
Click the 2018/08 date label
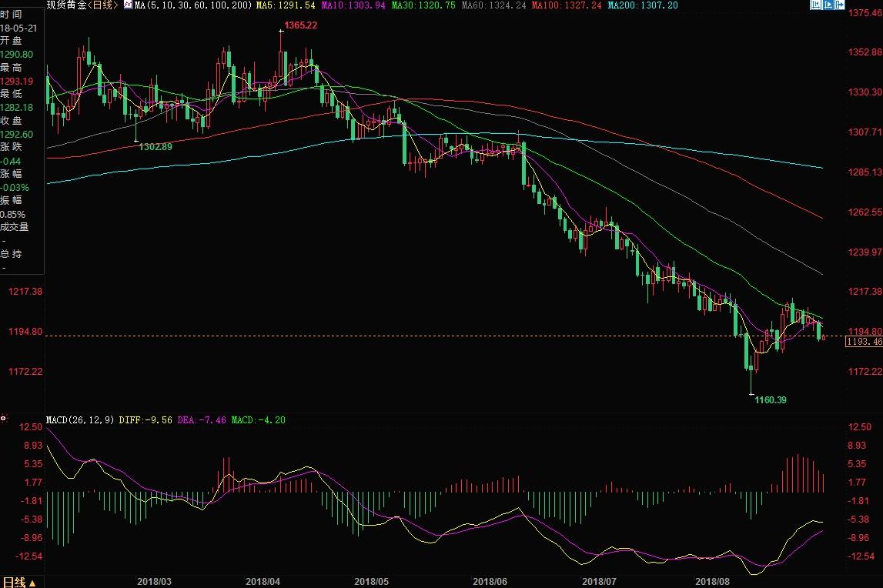712,581
